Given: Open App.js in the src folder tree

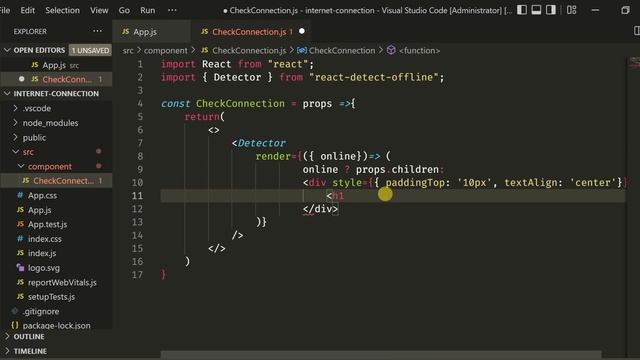Looking at the screenshot, I should point(39,210).
